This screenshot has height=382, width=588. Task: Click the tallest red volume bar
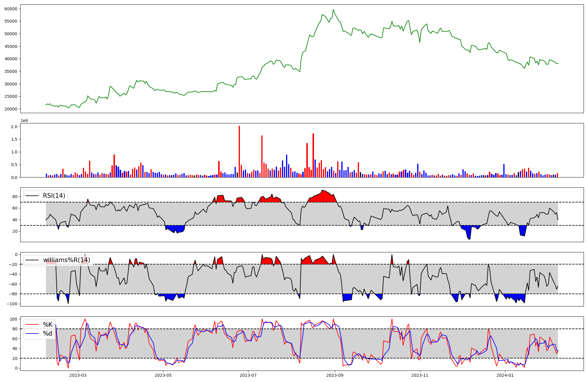pyautogui.click(x=239, y=151)
